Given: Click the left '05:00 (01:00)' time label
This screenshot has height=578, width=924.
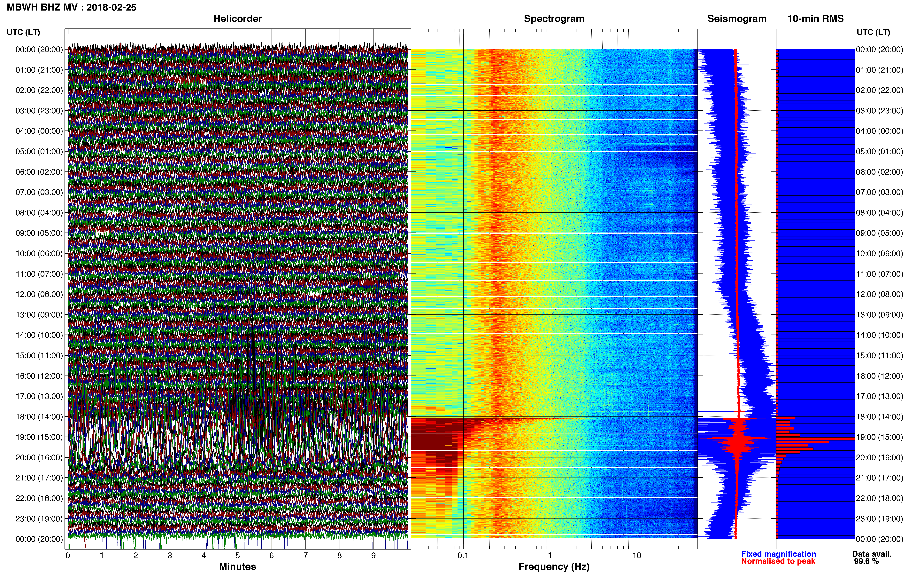Looking at the screenshot, I should point(39,151).
